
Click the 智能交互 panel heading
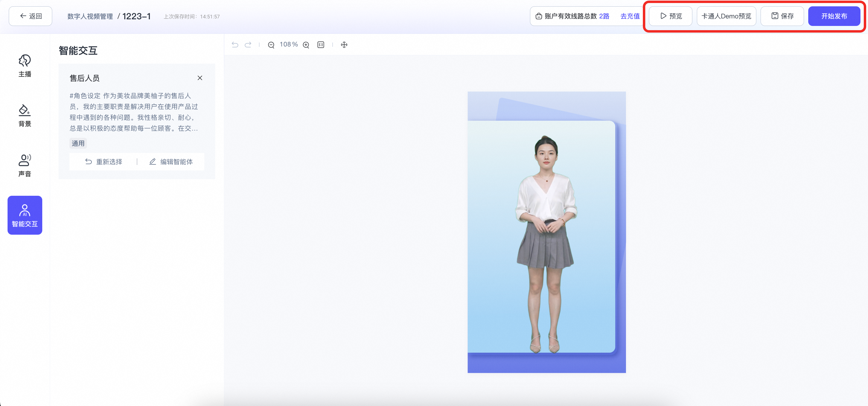click(78, 50)
